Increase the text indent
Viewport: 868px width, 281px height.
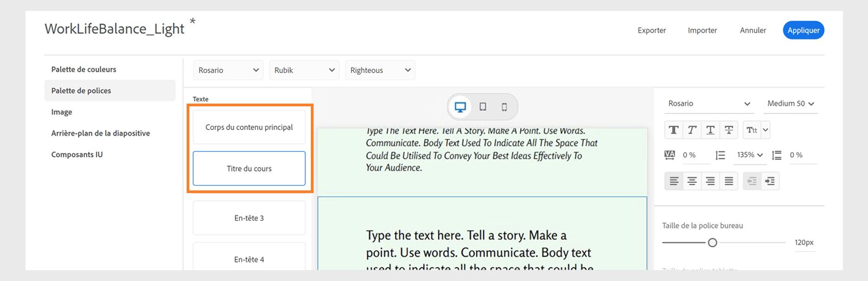coord(770,181)
